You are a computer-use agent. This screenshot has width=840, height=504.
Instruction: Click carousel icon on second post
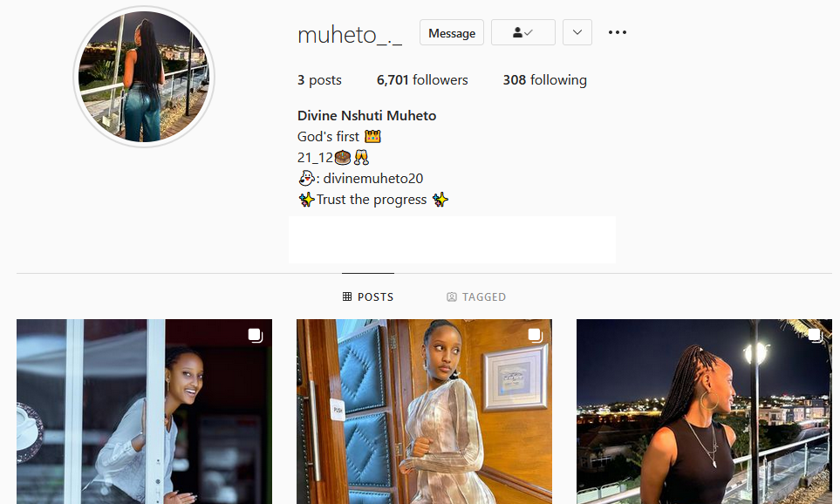click(x=536, y=336)
